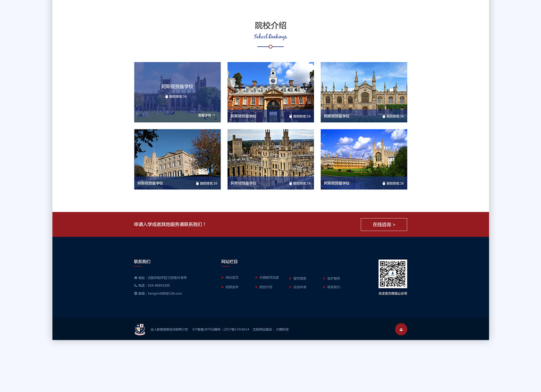Go to 留学指南 in the footer menu
The image size is (541, 392).
(299, 279)
